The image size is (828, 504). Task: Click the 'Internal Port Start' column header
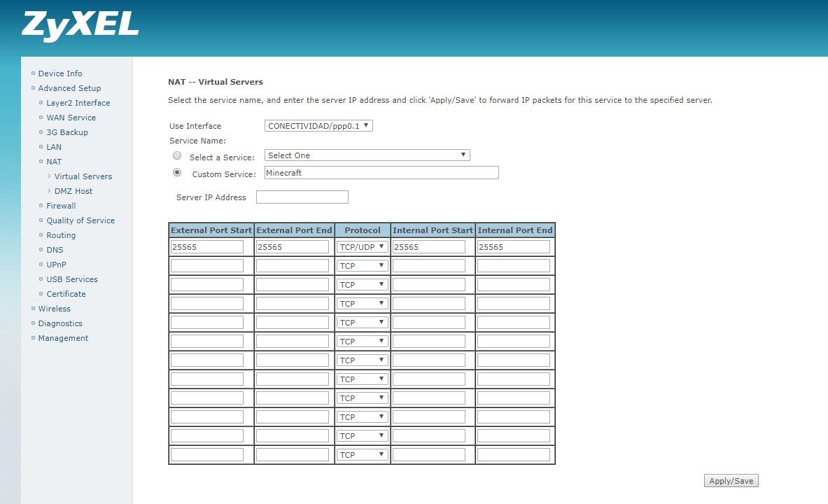[x=433, y=230]
